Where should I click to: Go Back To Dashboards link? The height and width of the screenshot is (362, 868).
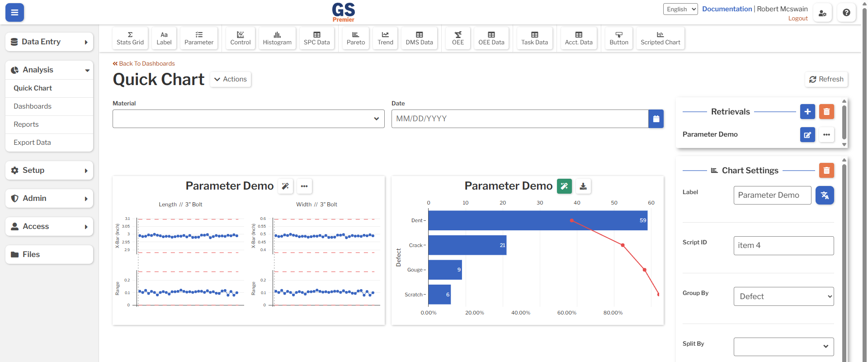[144, 64]
